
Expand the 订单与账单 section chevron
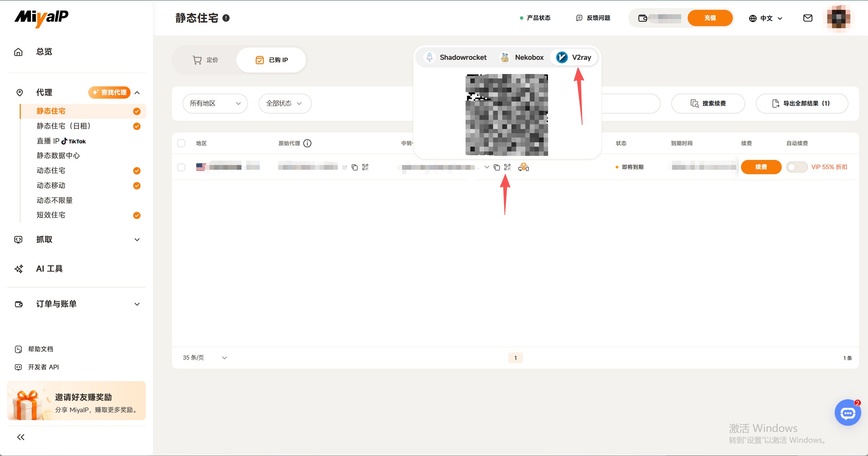137,304
